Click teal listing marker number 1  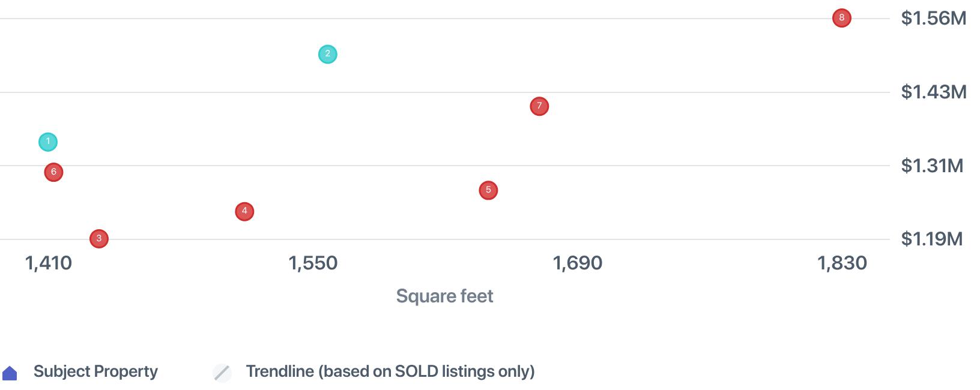pyautogui.click(x=48, y=142)
